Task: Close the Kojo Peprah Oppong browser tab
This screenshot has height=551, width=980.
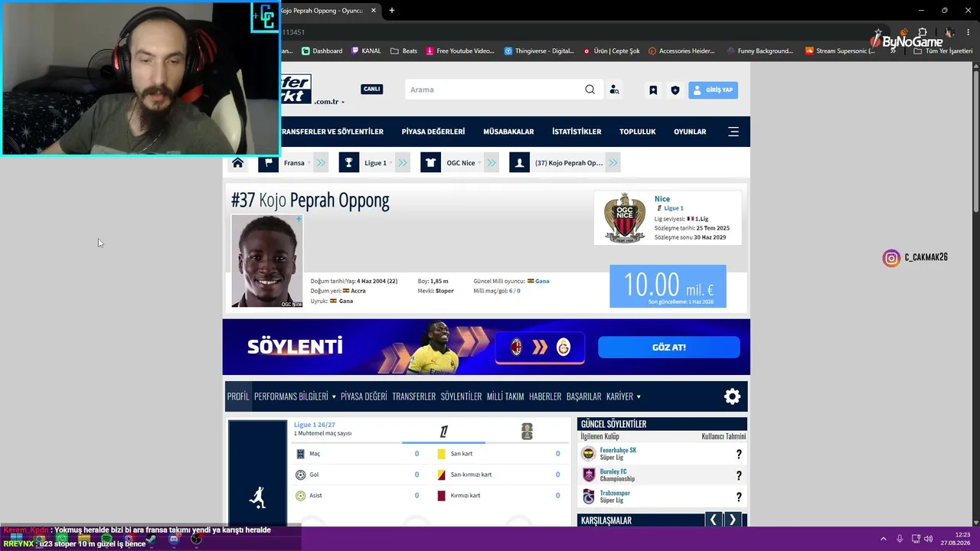Action: pyautogui.click(x=374, y=11)
